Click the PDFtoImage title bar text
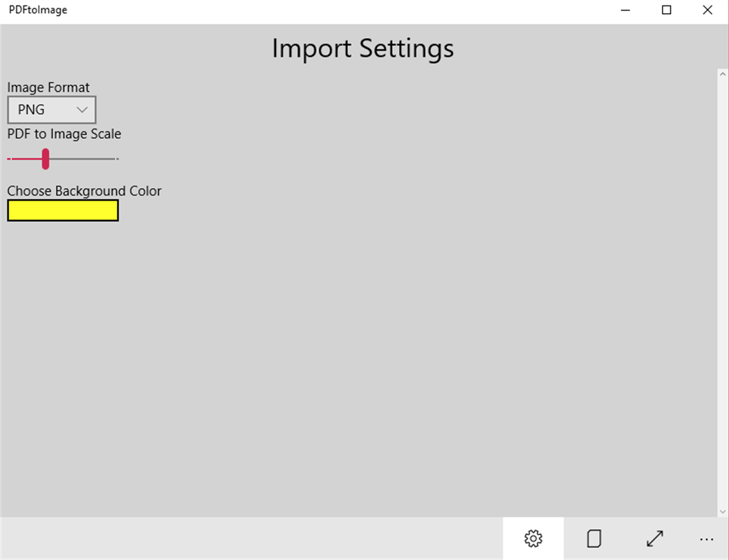Viewport: 729px width, 560px height. point(38,10)
